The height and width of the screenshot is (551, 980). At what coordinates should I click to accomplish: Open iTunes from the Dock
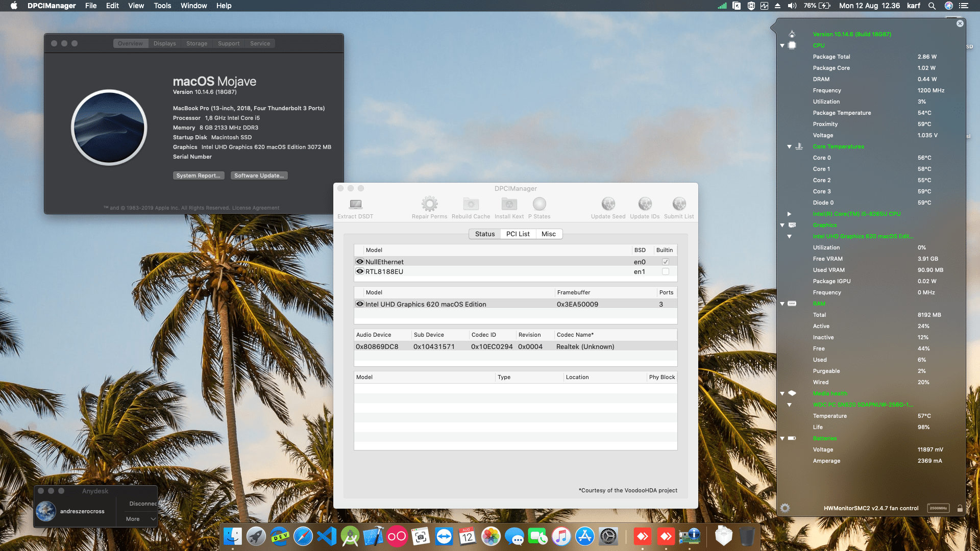[x=561, y=536]
